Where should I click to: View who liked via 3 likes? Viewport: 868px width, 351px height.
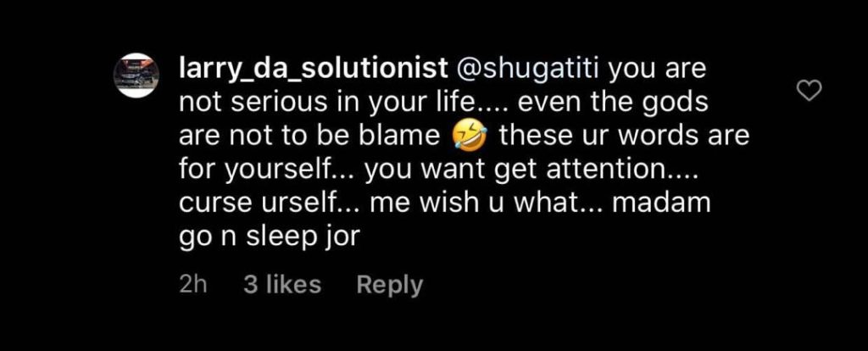pos(282,285)
